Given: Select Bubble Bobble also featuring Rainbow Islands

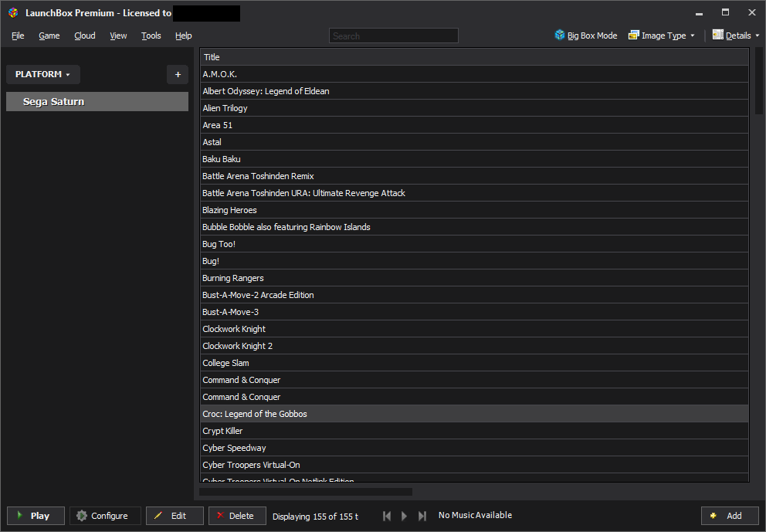Looking at the screenshot, I should (474, 227).
